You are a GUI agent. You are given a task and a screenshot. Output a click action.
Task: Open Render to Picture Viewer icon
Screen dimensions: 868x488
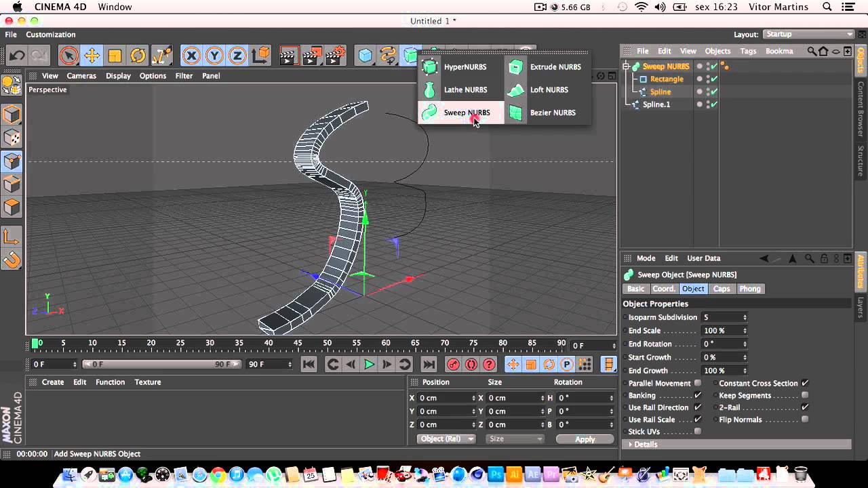point(312,56)
